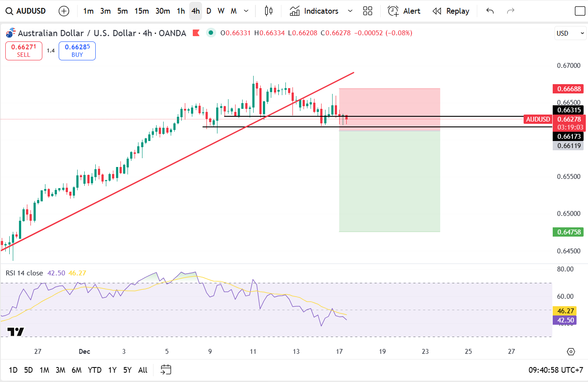Image resolution: width=588 pixels, height=382 pixels.
Task: Open the Indicators panel
Action: (x=315, y=11)
